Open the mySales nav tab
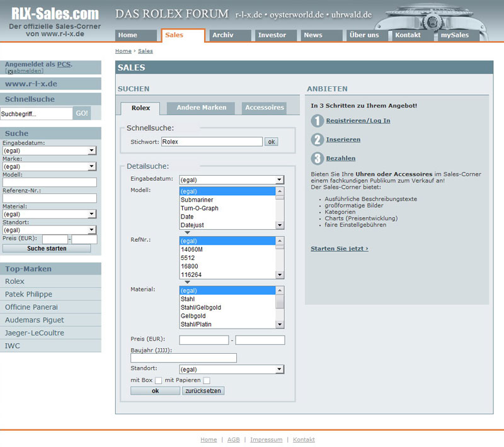Image resolution: width=504 pixels, height=447 pixels. [x=459, y=35]
